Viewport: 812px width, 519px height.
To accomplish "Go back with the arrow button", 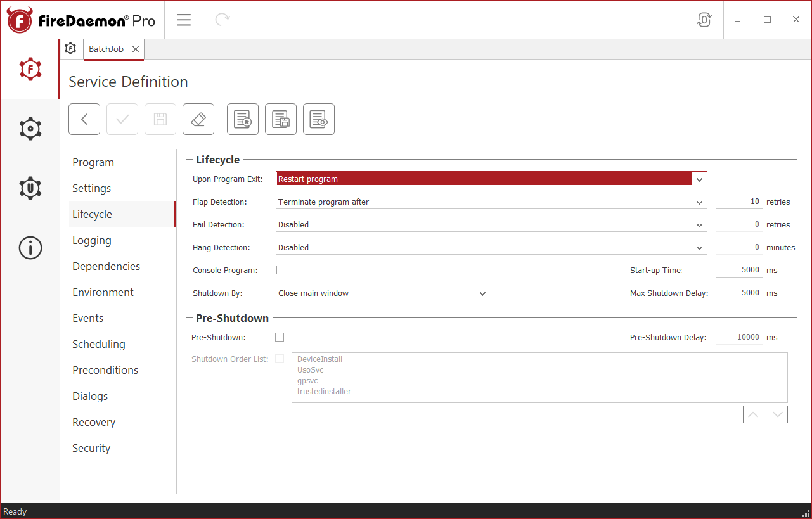I will coord(84,119).
